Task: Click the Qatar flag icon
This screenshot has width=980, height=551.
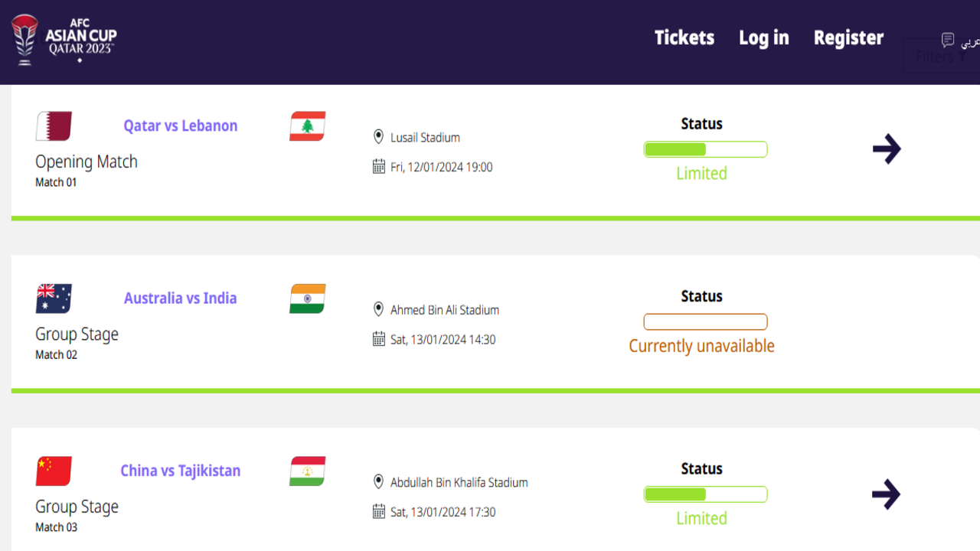Action: pyautogui.click(x=54, y=126)
